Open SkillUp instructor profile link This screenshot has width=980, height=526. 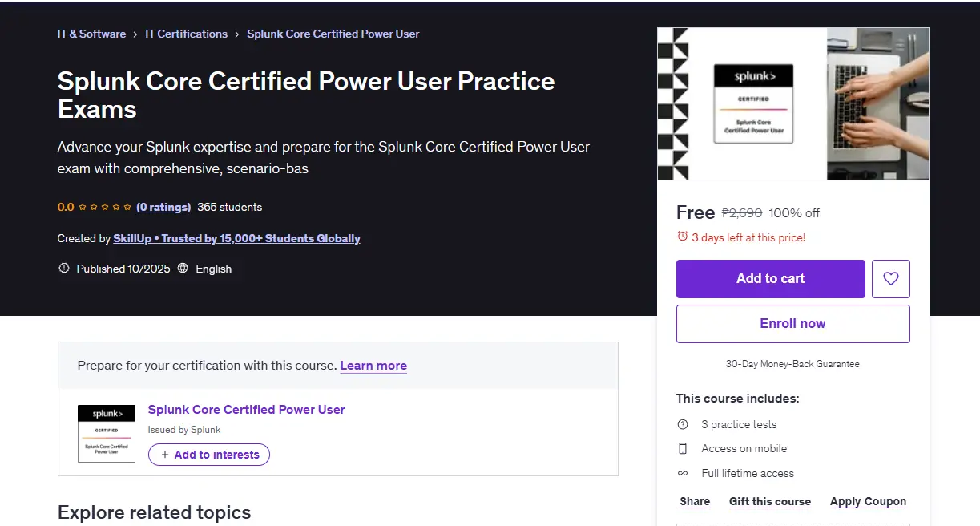pyautogui.click(x=237, y=238)
